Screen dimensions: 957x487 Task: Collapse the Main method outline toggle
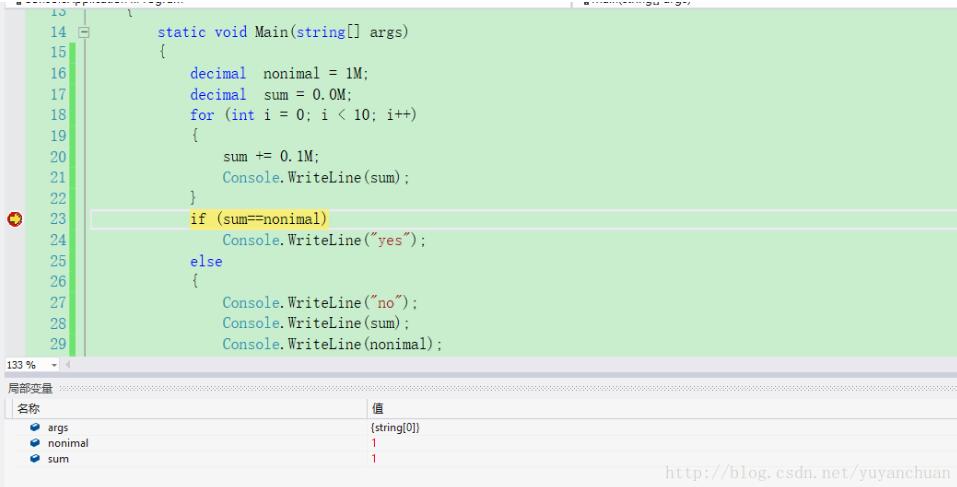(x=84, y=32)
